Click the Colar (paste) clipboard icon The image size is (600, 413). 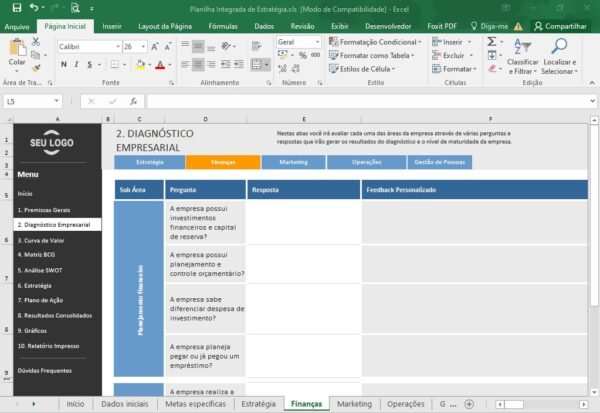point(17,47)
